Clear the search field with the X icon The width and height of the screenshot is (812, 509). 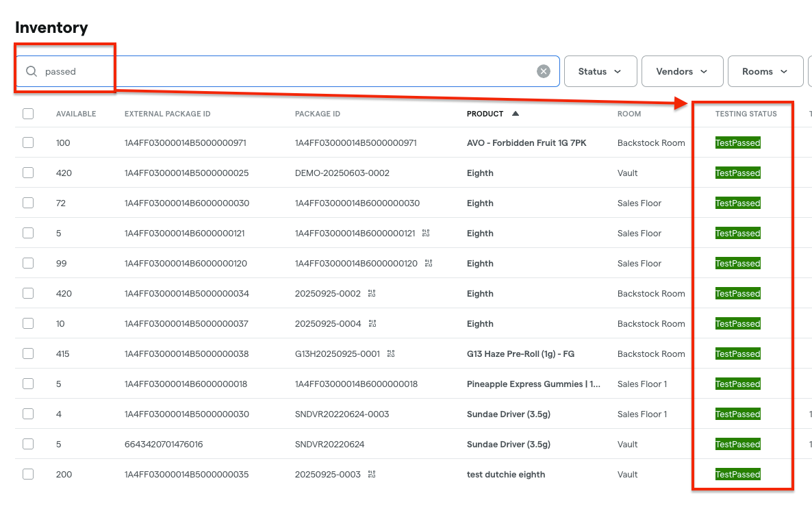point(543,71)
